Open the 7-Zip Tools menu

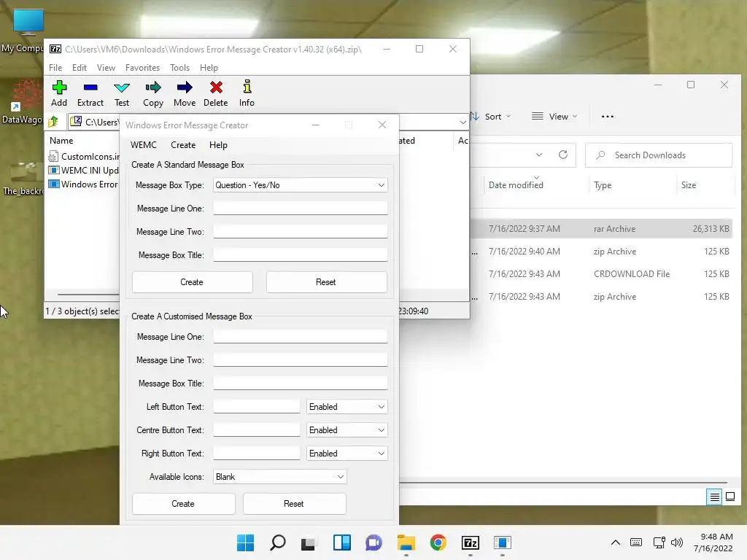point(179,68)
